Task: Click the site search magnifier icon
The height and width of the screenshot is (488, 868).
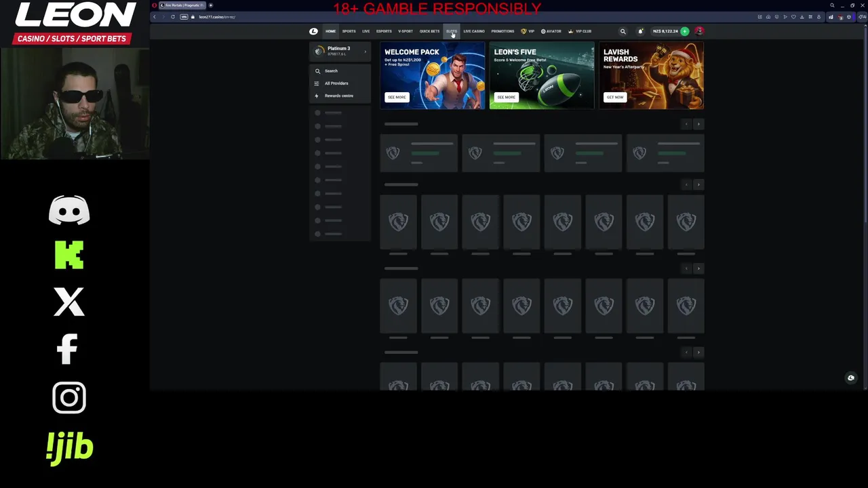Action: click(623, 31)
